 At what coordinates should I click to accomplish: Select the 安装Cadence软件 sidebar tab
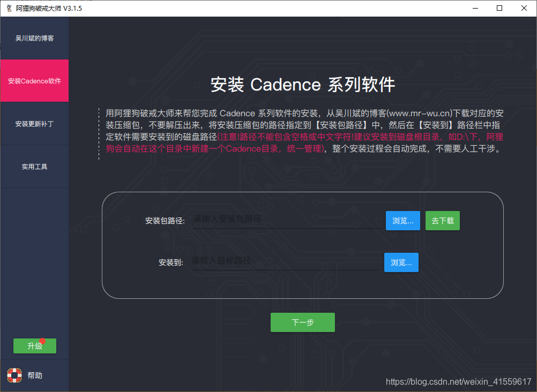coord(34,80)
